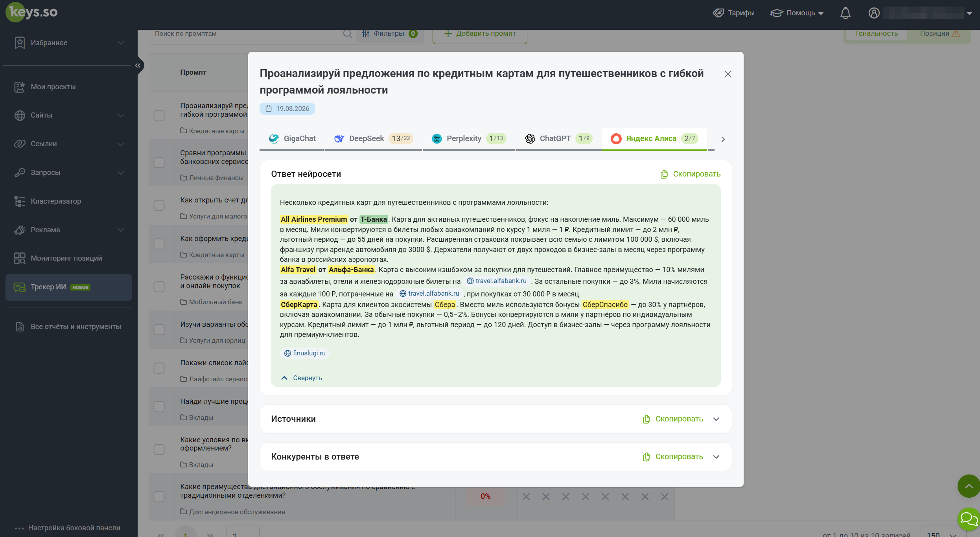The height and width of the screenshot is (537, 980).
Task: Click the scroll-to-top round button
Action: (x=969, y=486)
